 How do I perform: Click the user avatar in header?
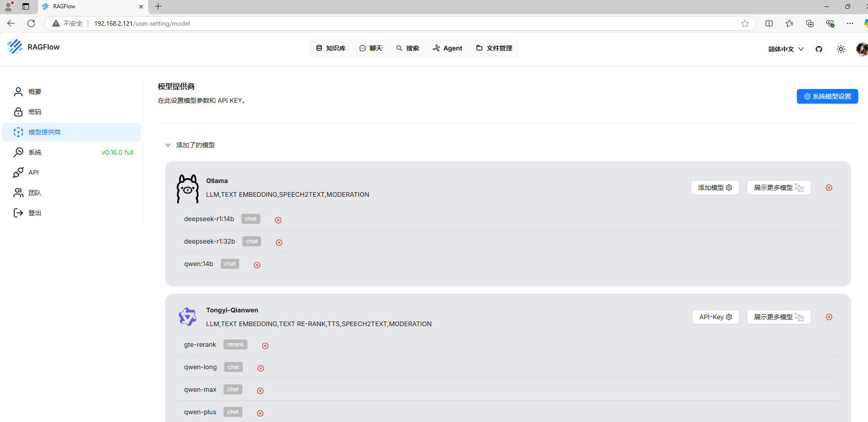coord(862,49)
